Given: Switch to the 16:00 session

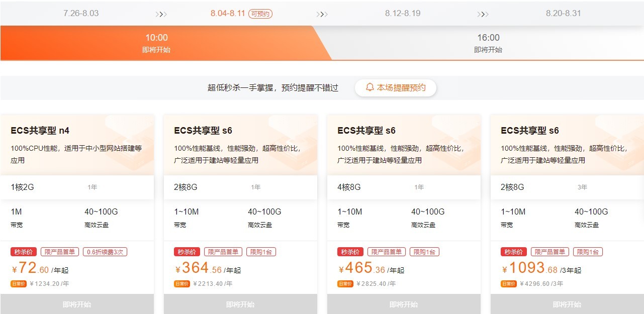Looking at the screenshot, I should coord(488,43).
